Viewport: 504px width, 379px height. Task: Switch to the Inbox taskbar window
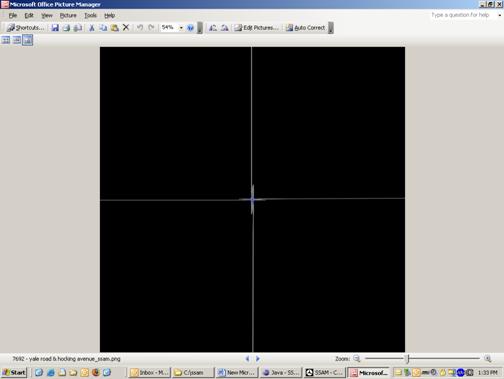tap(150, 372)
